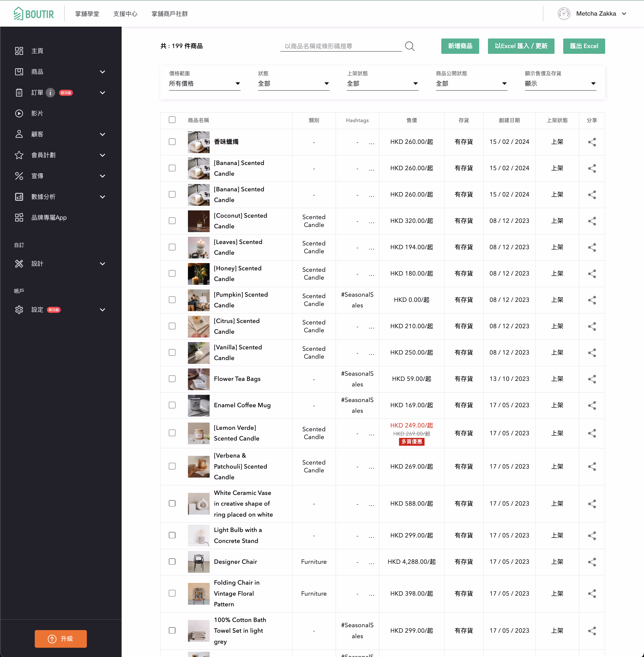The width and height of the screenshot is (644, 657).
Task: Open the 狀態 filter dropdown
Action: click(x=294, y=84)
